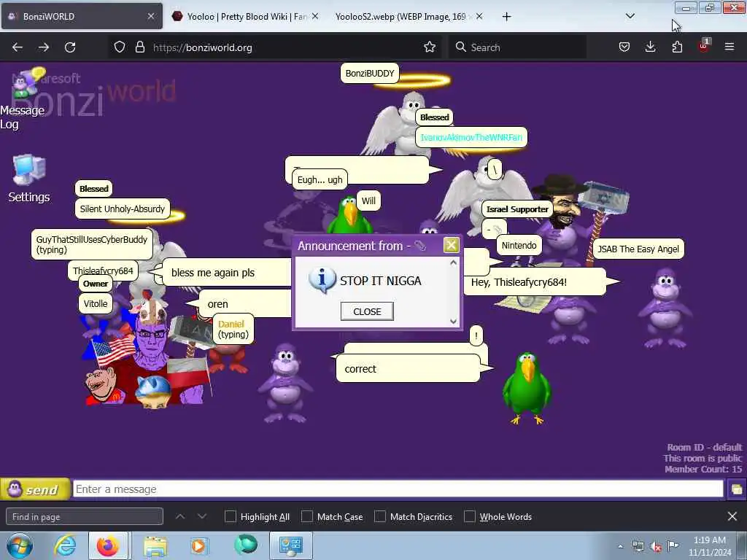Switch to the YoolooS2.webp image tab

409,16
